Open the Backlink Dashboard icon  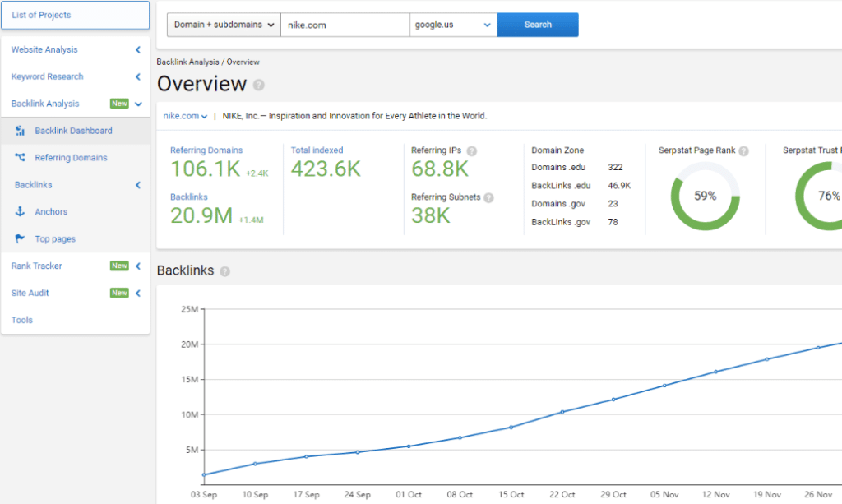(20, 131)
